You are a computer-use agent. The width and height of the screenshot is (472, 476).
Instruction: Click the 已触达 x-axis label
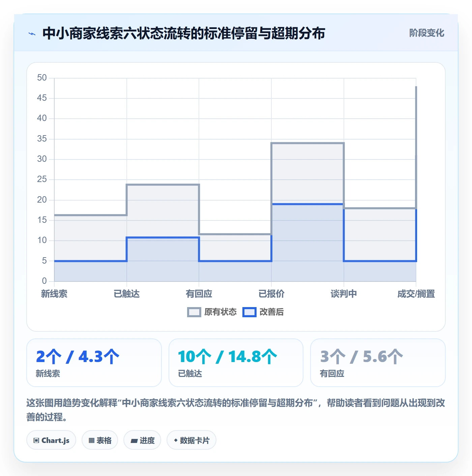point(127,294)
